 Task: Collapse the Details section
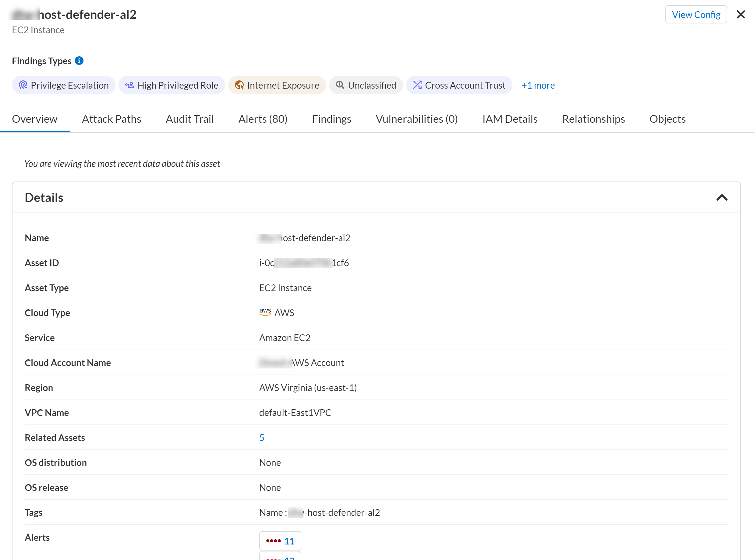[722, 198]
